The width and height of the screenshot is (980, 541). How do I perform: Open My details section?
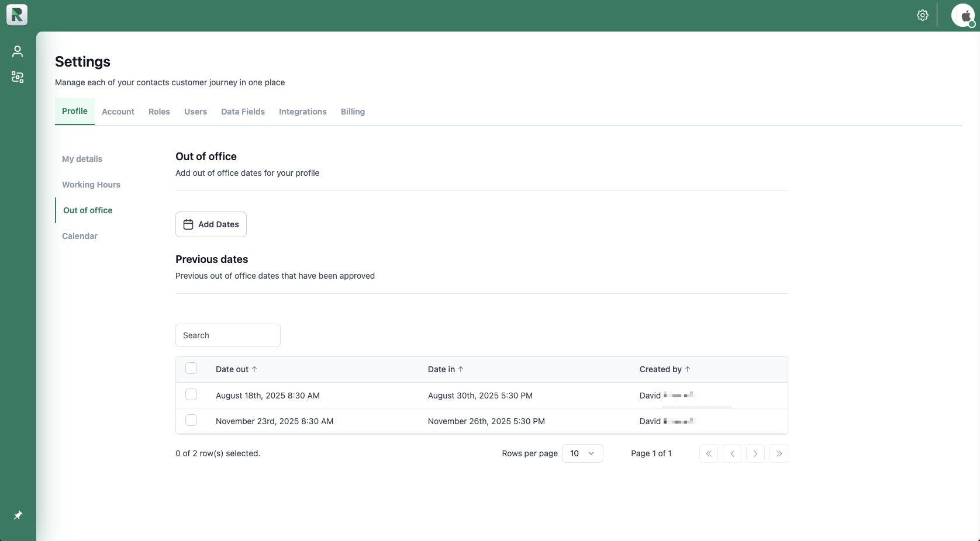pos(82,159)
